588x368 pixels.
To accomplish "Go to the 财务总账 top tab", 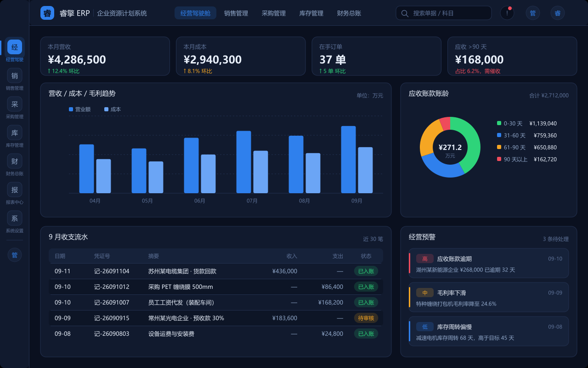I will click(x=349, y=13).
